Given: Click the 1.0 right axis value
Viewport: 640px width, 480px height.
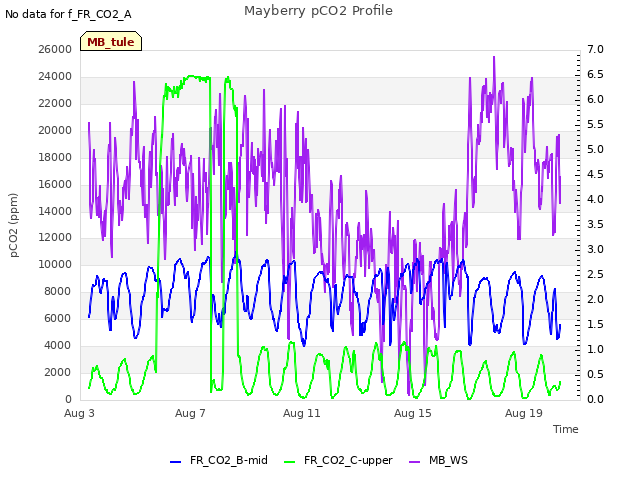Looking at the screenshot, I should pos(595,349).
